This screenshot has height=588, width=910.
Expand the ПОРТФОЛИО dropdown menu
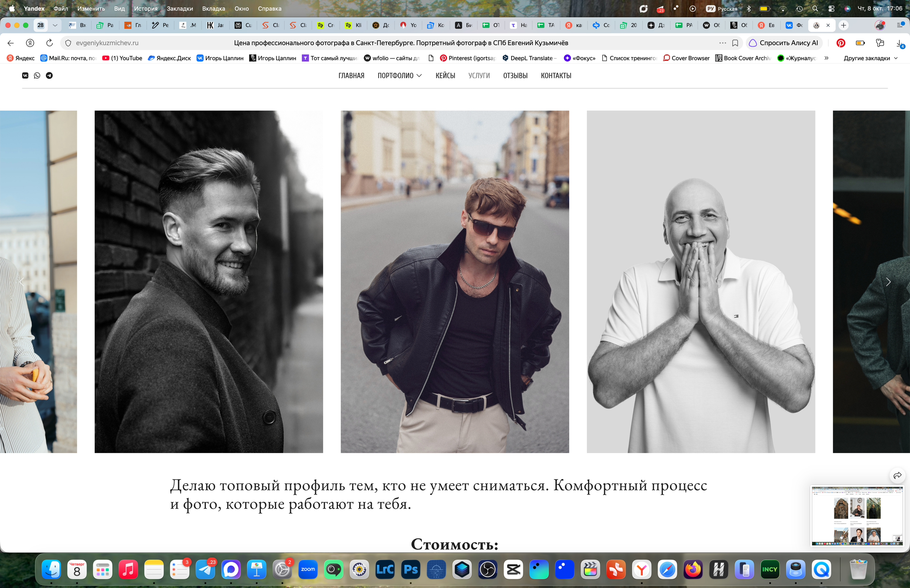(400, 76)
